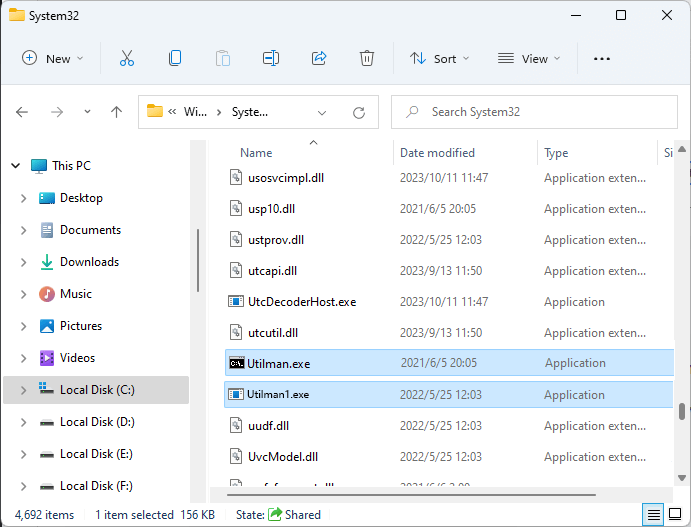This screenshot has height=527, width=691.
Task: Go back with the left arrow
Action: [x=22, y=112]
